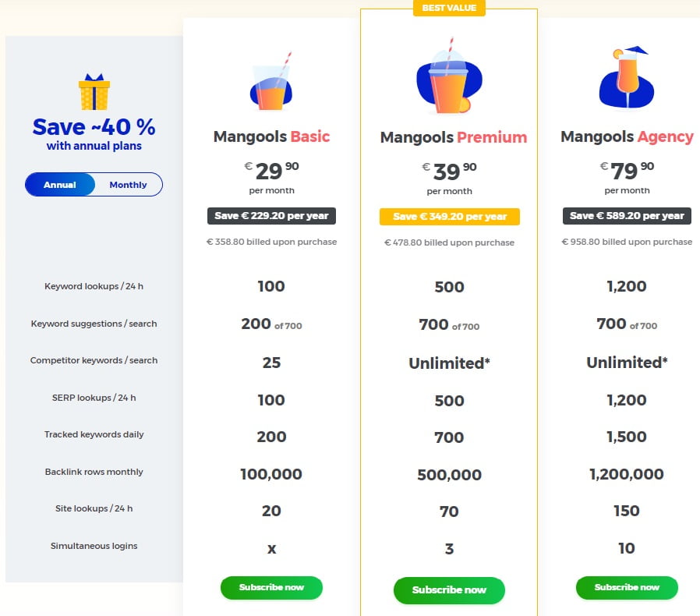Click the Mangools Agency cocktail icon
The width and height of the screenshot is (700, 616).
click(x=625, y=78)
